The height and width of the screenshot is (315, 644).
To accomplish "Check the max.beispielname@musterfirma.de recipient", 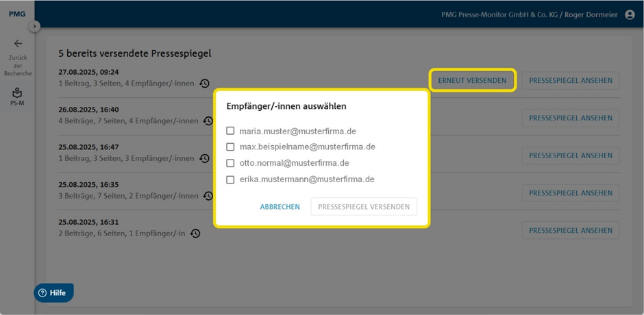I will [230, 147].
